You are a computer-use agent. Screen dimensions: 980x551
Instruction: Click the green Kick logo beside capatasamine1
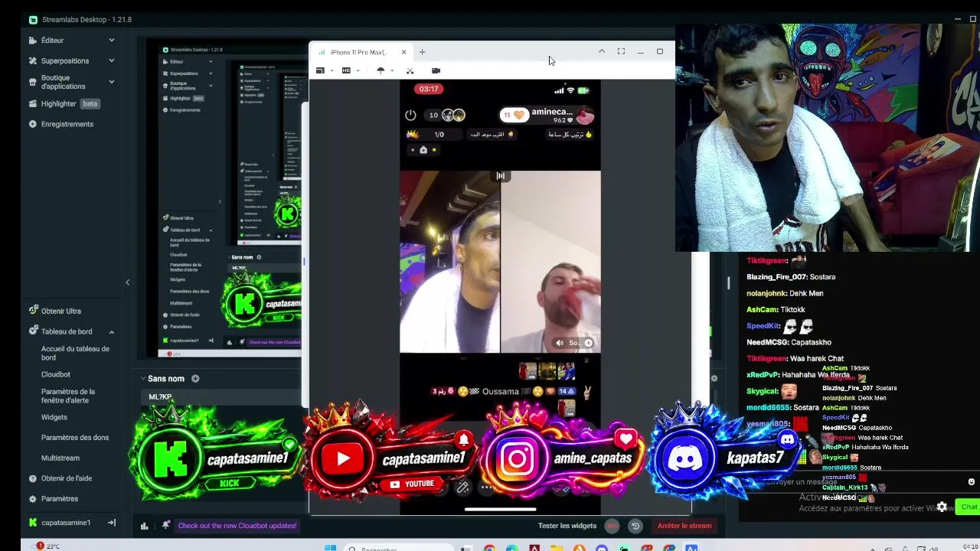click(32, 523)
